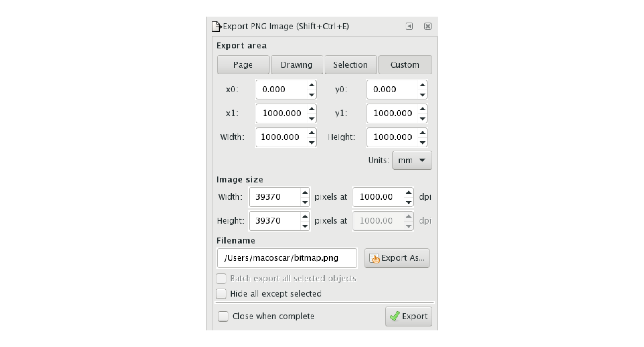644x347 pixels.
Task: Decrease y0 value with down arrow
Action: (x=422, y=95)
